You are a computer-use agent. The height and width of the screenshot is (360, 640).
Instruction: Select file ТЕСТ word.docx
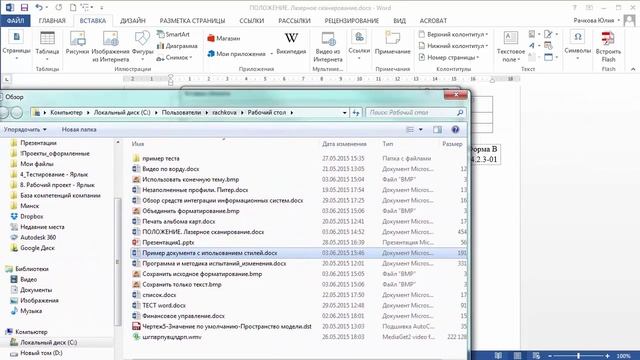point(164,305)
